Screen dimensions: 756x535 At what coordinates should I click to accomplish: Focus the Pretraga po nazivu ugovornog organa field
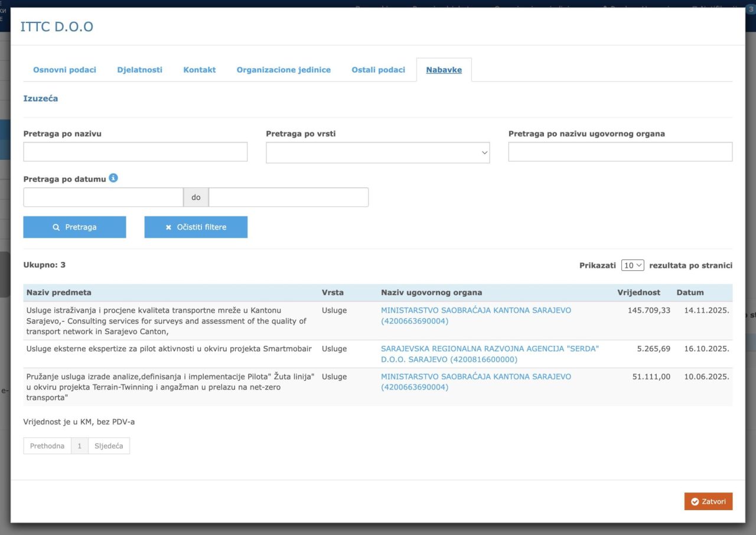click(x=620, y=152)
